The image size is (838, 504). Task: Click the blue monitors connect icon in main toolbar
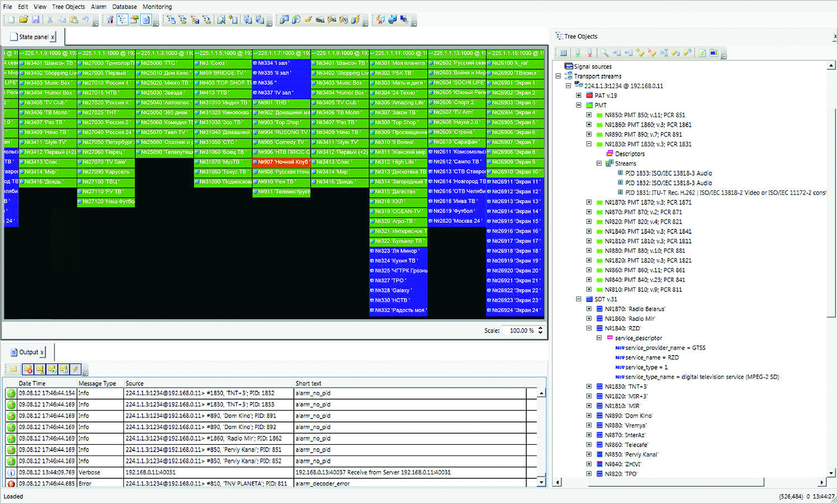(392, 20)
